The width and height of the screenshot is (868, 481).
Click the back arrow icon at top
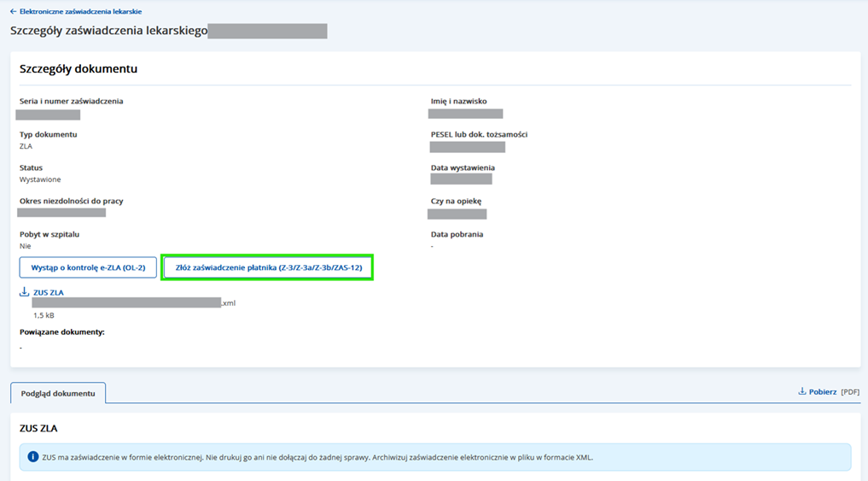click(13, 12)
